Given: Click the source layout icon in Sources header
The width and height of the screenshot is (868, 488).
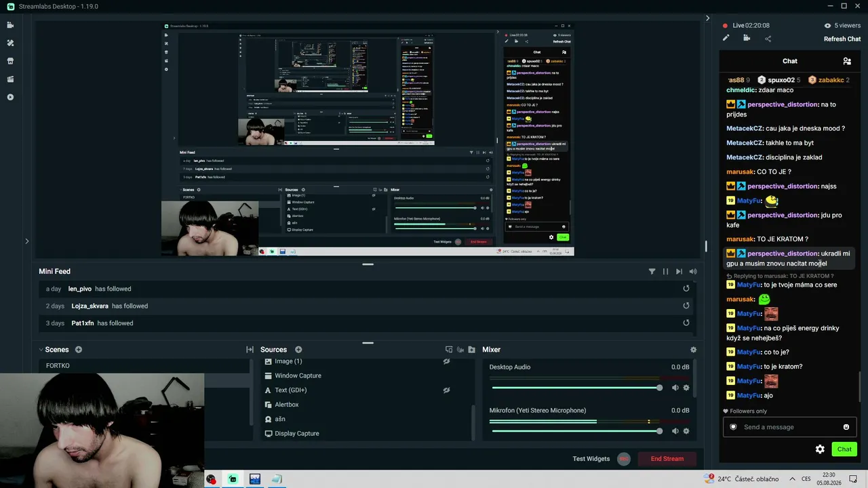Looking at the screenshot, I should coord(449,350).
